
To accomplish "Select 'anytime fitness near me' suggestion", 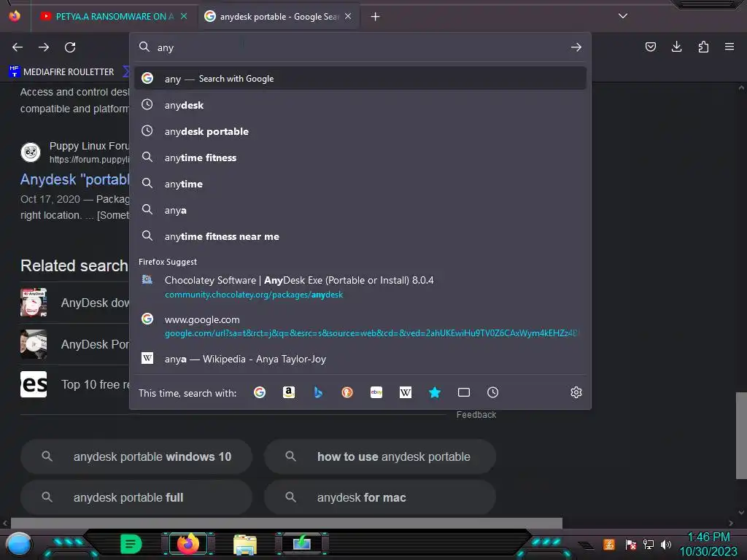I will (360, 236).
